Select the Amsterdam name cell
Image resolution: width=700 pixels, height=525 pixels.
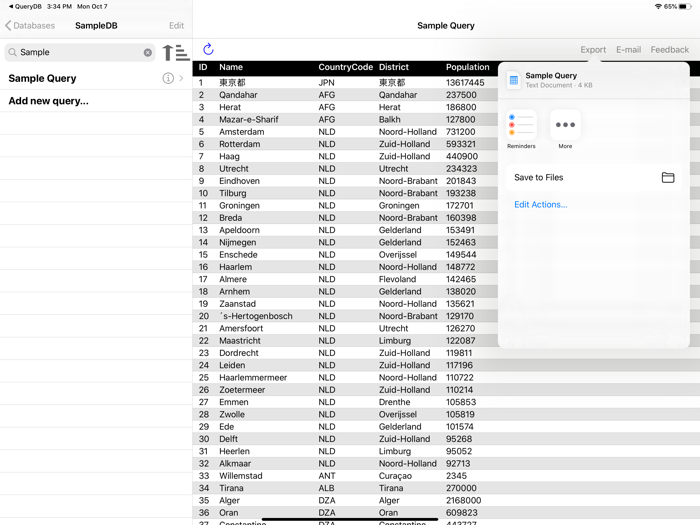point(242,132)
